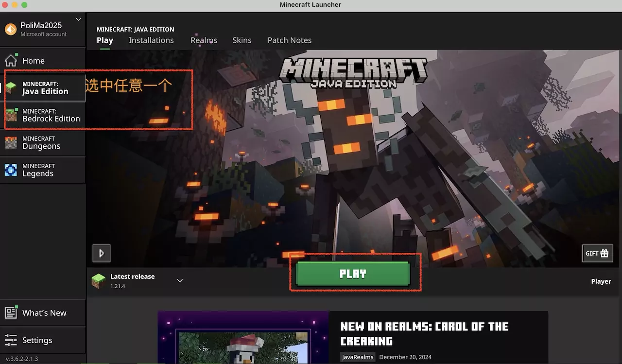Click the Player name label

(x=601, y=281)
